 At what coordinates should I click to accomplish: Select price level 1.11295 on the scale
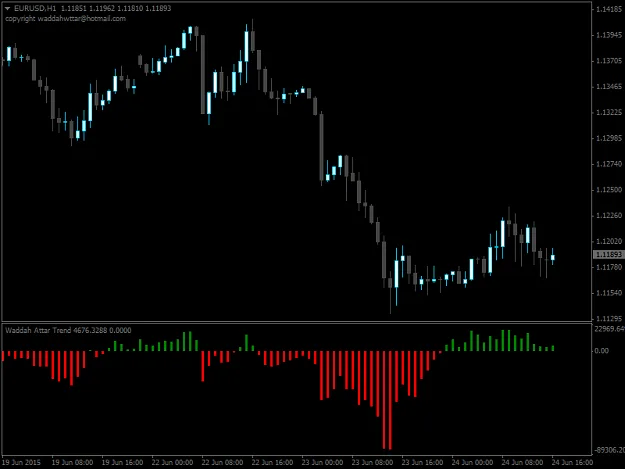click(x=609, y=319)
